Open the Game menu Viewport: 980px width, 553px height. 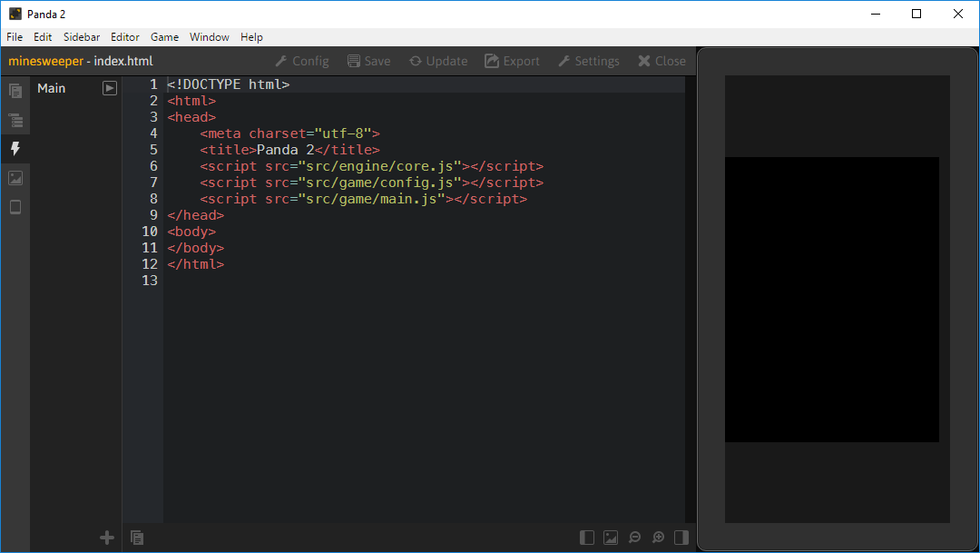(164, 37)
